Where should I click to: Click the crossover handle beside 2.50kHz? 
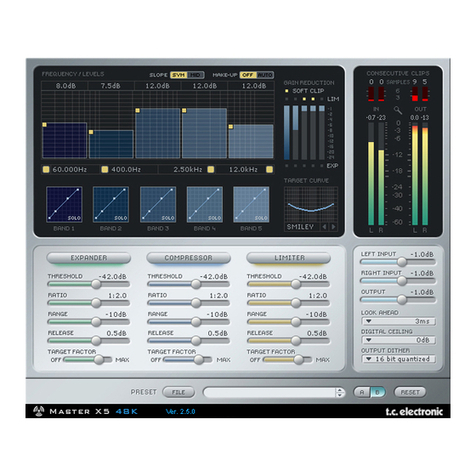pyautogui.click(x=211, y=169)
